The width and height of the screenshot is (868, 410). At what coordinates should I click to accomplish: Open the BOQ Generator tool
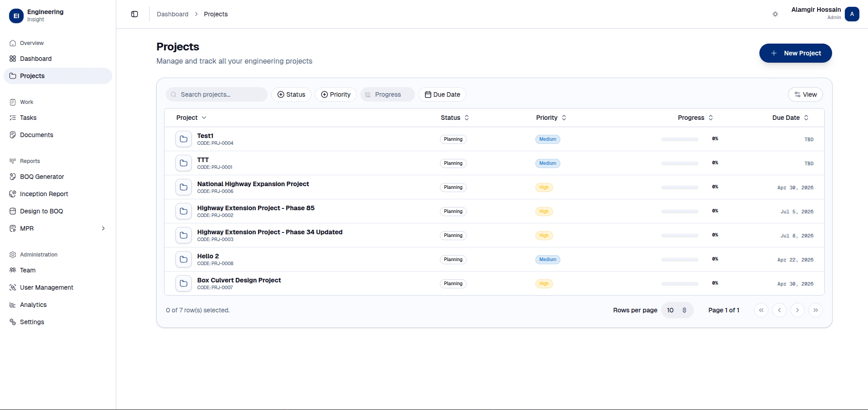pos(42,177)
